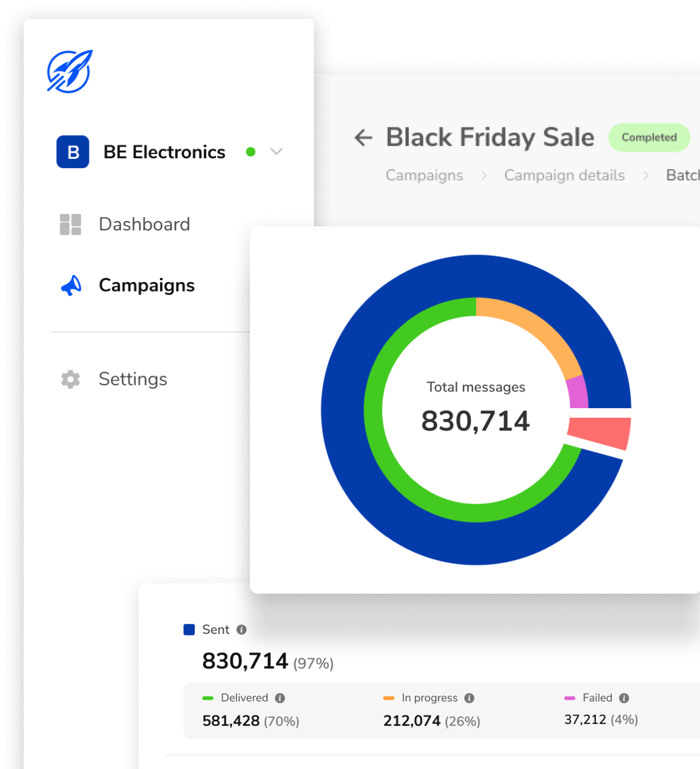Click the rocket logo icon
The height and width of the screenshot is (769, 700).
tap(70, 72)
